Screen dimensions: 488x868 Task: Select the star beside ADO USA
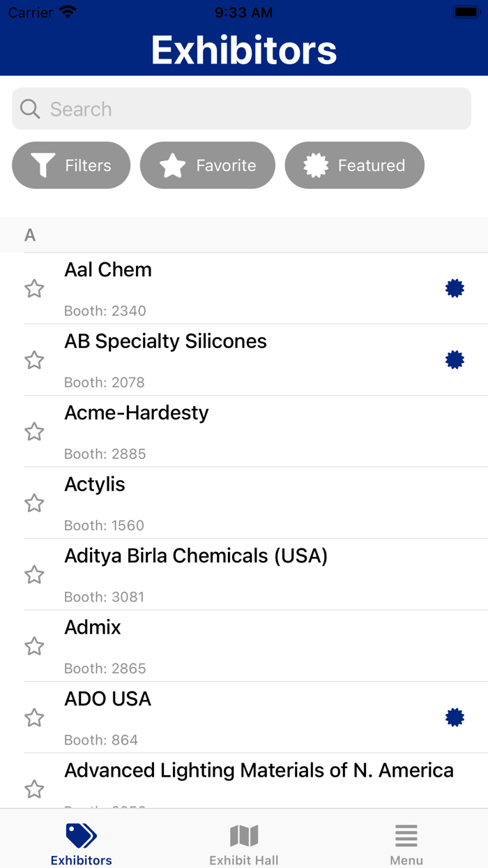pos(34,717)
